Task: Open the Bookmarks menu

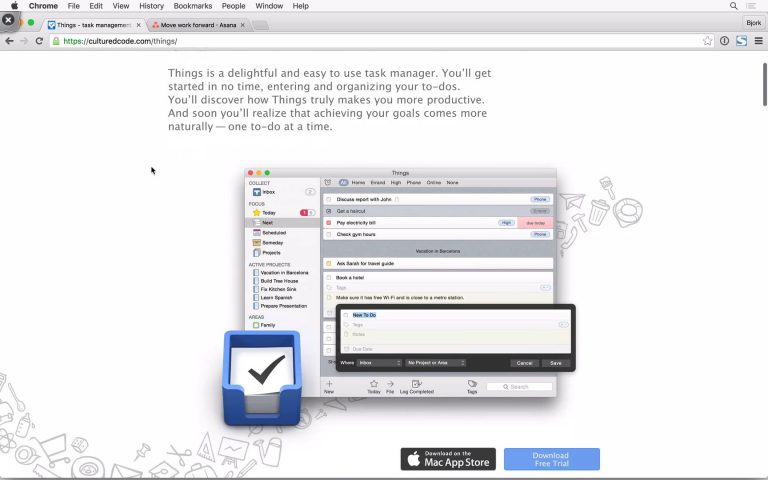Action: pos(193,6)
